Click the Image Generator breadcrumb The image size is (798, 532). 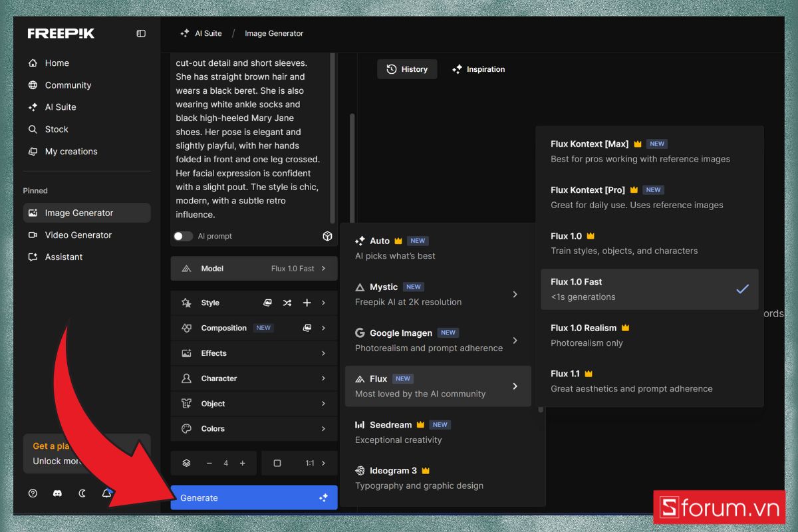coord(274,33)
